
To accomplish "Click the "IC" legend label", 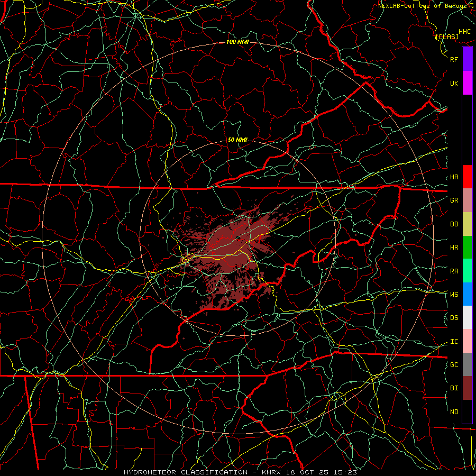I will (454, 341).
